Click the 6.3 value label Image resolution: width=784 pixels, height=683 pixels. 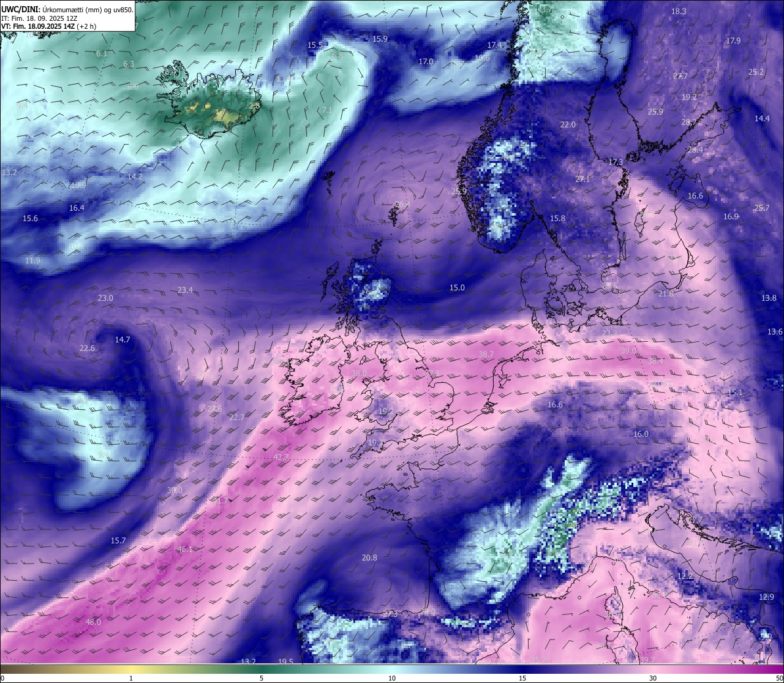pyautogui.click(x=129, y=64)
